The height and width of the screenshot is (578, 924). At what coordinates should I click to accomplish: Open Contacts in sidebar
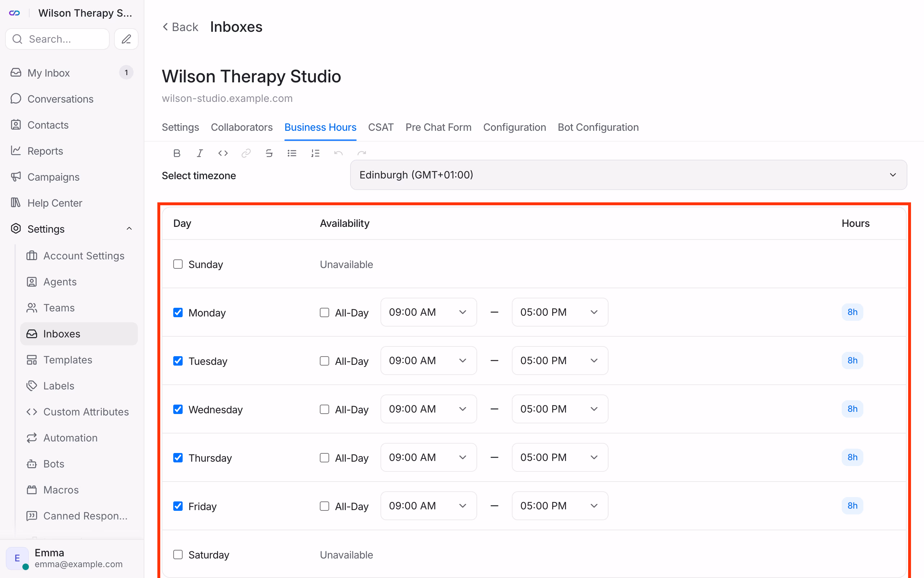pyautogui.click(x=72, y=125)
